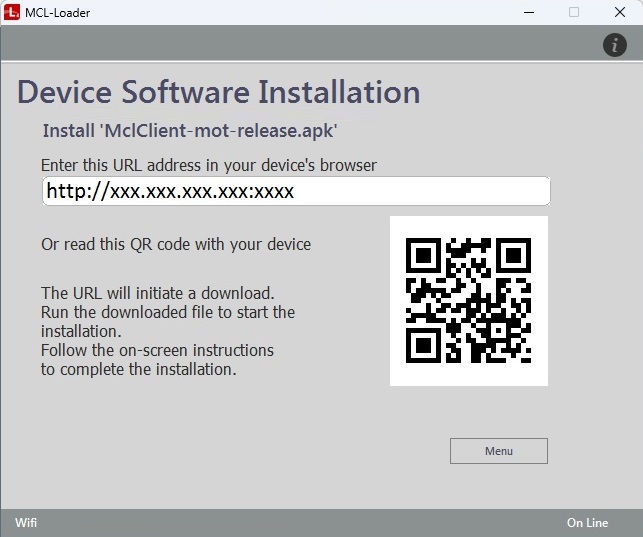Click the 'Device Software Installation' heading

point(219,92)
